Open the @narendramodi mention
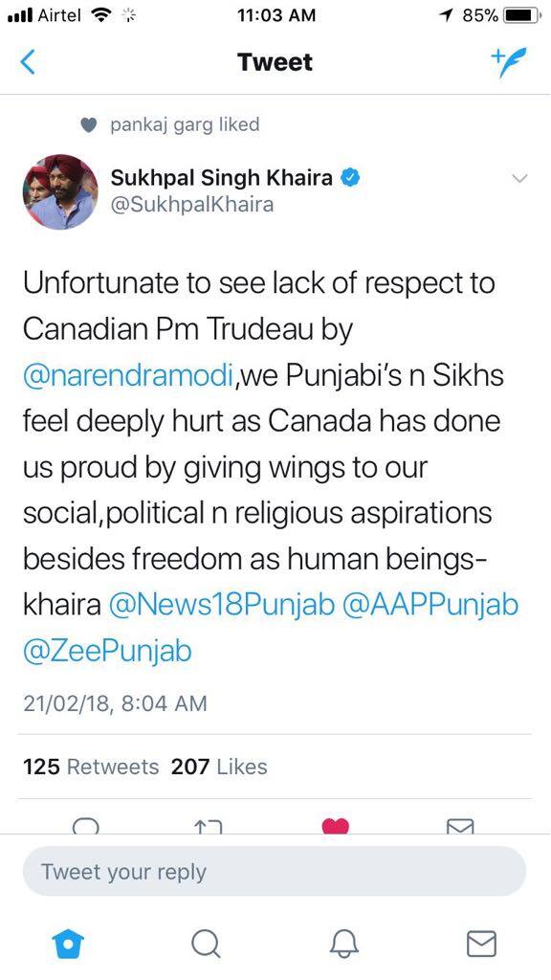This screenshot has width=551, height=980. (x=128, y=376)
